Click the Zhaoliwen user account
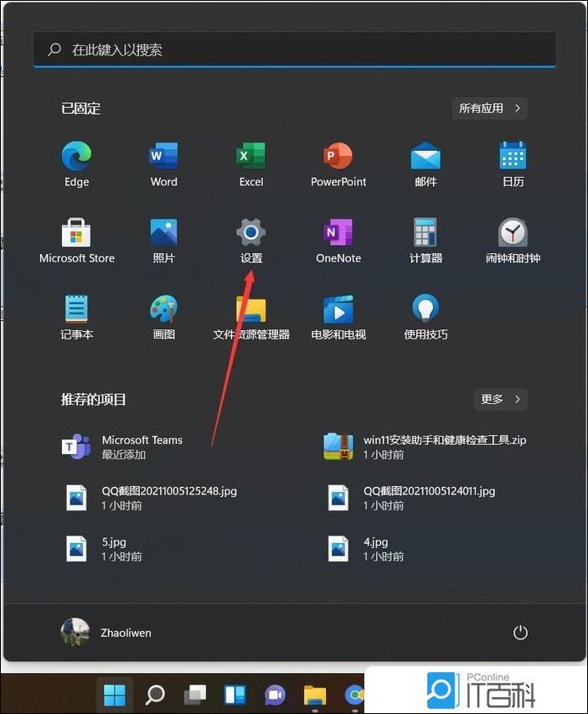The width and height of the screenshot is (588, 714). 106,633
